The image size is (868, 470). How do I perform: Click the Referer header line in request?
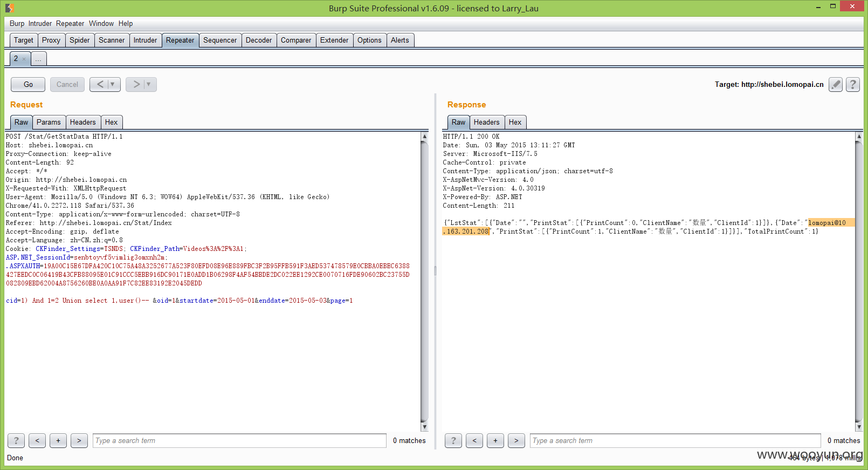coord(89,223)
